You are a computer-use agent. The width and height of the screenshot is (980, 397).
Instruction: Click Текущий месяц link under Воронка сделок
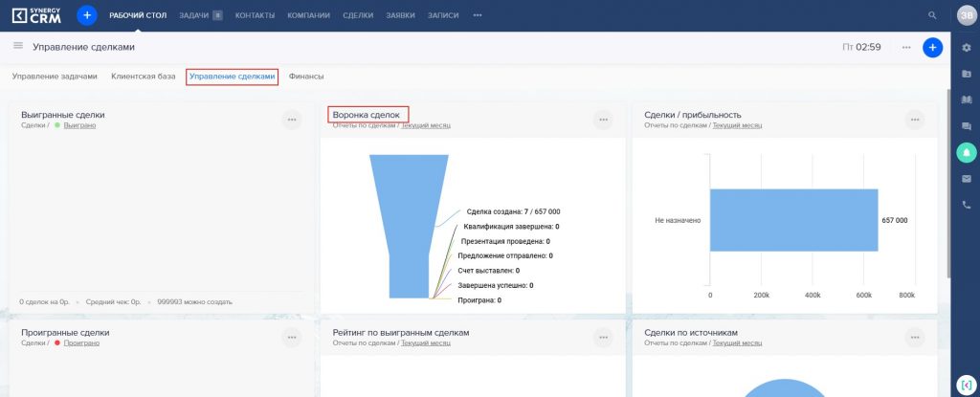click(x=425, y=125)
